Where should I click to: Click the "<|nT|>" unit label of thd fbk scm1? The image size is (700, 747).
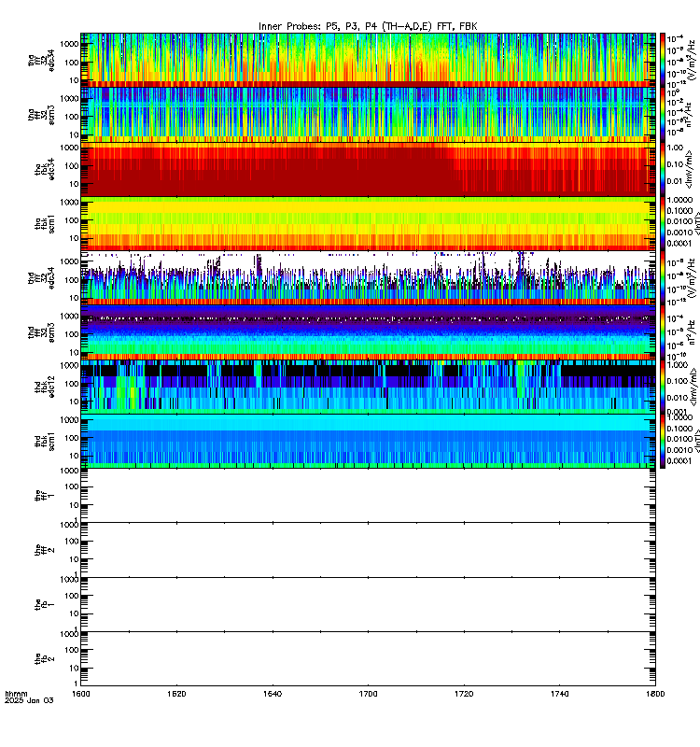coord(695,441)
